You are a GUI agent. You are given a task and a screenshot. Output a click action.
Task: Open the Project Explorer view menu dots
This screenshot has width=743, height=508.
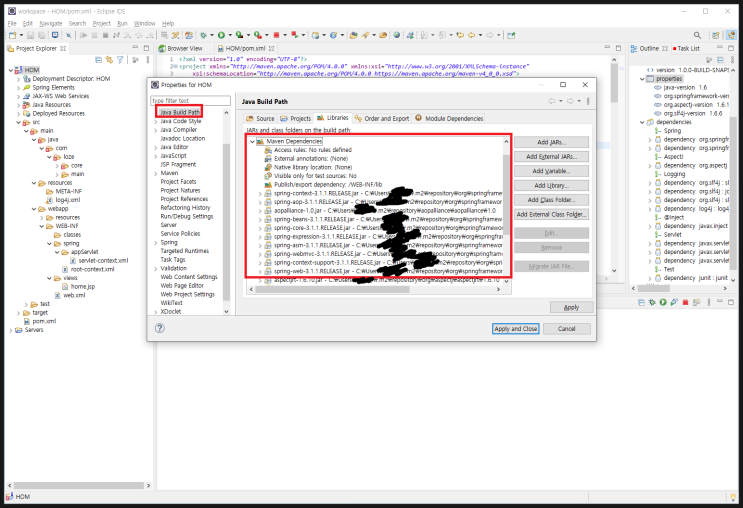point(148,60)
